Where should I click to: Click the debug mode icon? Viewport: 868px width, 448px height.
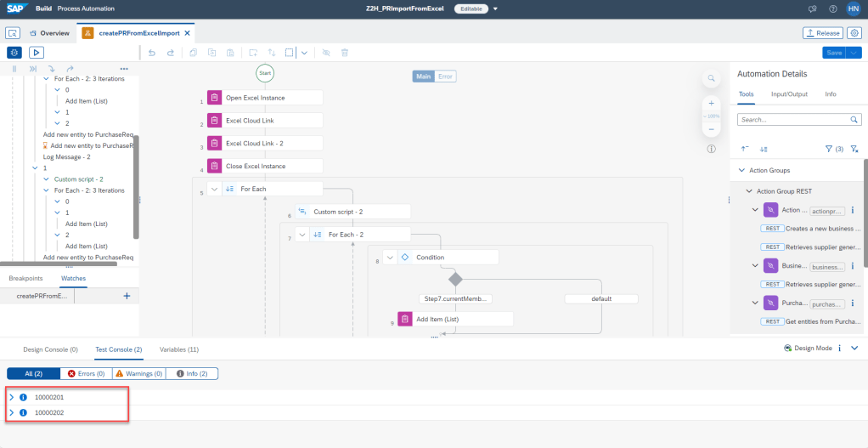[14, 53]
